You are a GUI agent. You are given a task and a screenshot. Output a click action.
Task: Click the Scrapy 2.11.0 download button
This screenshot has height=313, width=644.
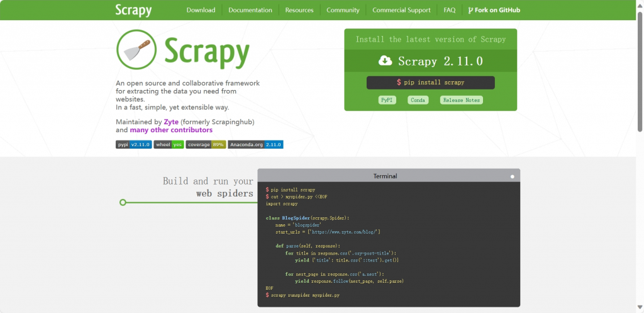(x=430, y=61)
